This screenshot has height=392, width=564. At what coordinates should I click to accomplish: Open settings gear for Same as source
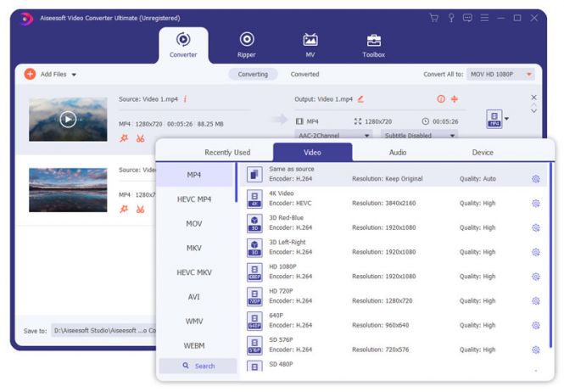click(x=535, y=179)
